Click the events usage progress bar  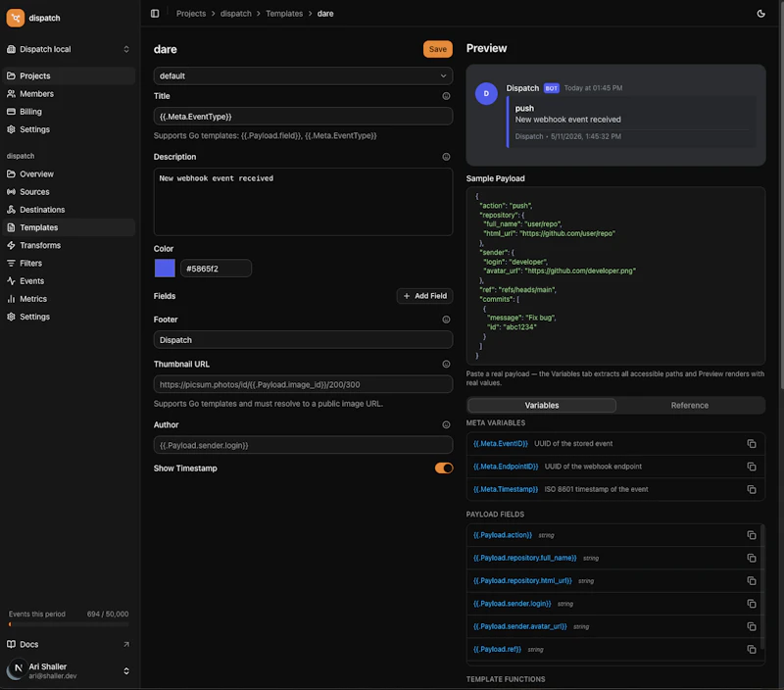pos(69,624)
